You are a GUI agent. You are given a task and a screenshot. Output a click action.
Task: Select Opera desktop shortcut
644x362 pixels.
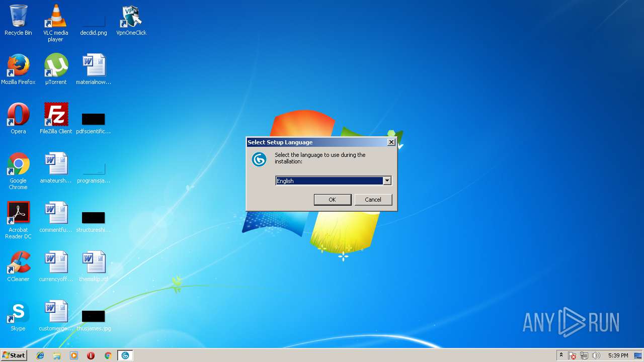pyautogui.click(x=18, y=119)
